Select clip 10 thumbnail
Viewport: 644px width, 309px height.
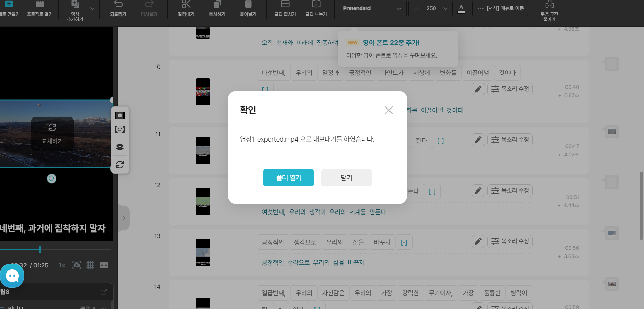[203, 92]
